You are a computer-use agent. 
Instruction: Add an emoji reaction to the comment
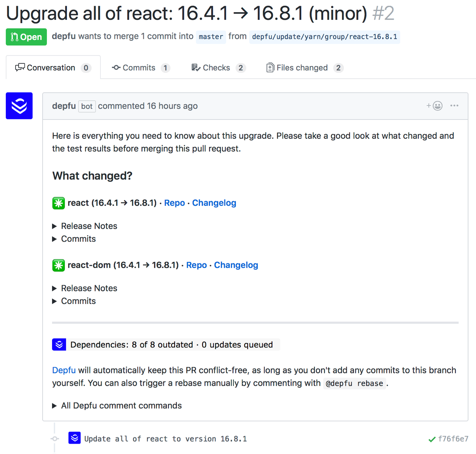[x=435, y=106]
